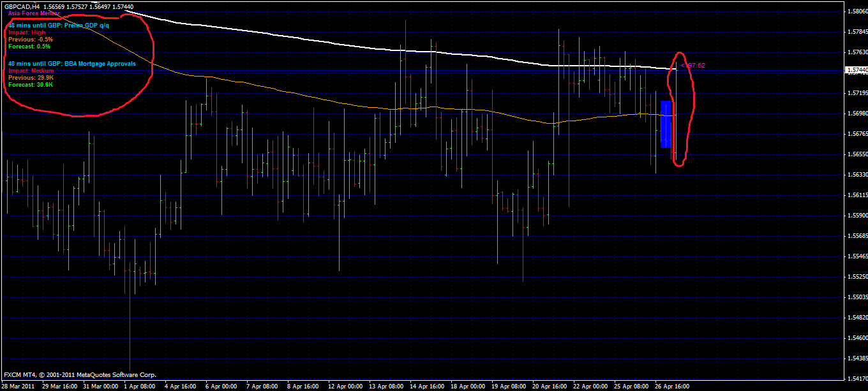Click the Previous: -0.5% value

click(x=30, y=40)
